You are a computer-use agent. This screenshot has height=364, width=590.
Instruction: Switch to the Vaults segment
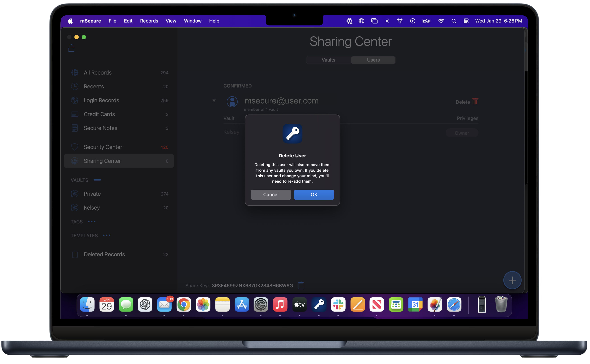click(328, 60)
